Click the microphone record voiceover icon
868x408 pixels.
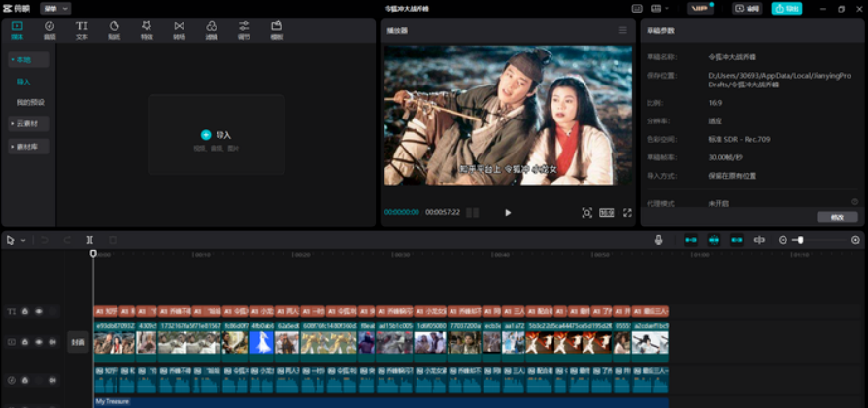coord(658,240)
